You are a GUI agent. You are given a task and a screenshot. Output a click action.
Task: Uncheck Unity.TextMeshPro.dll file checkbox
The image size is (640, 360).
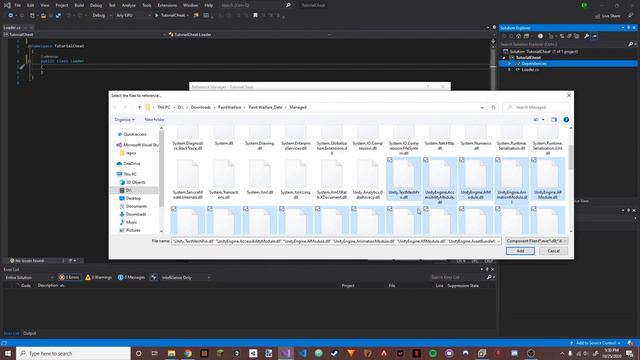pyautogui.click(x=390, y=160)
